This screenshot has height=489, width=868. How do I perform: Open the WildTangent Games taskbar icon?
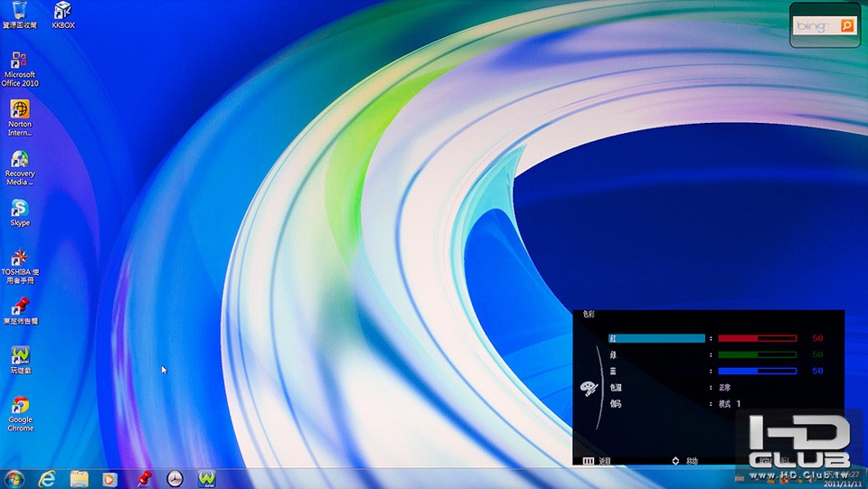(x=206, y=478)
